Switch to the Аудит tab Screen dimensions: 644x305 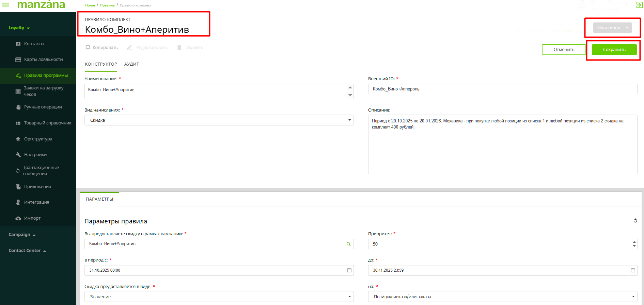131,64
